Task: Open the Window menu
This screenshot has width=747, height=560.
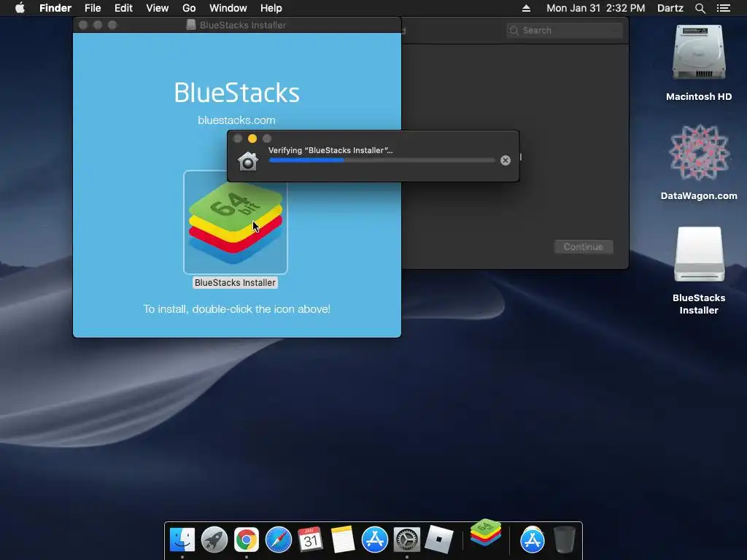Action: pos(228,8)
